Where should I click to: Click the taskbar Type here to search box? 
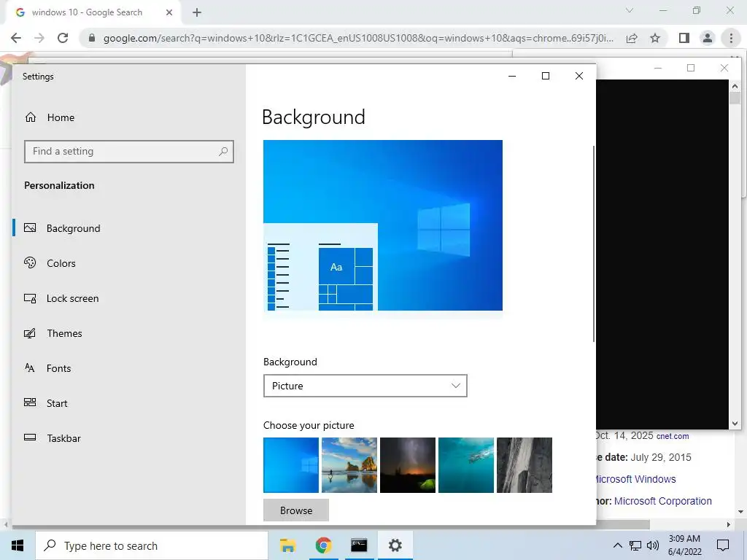pos(152,545)
